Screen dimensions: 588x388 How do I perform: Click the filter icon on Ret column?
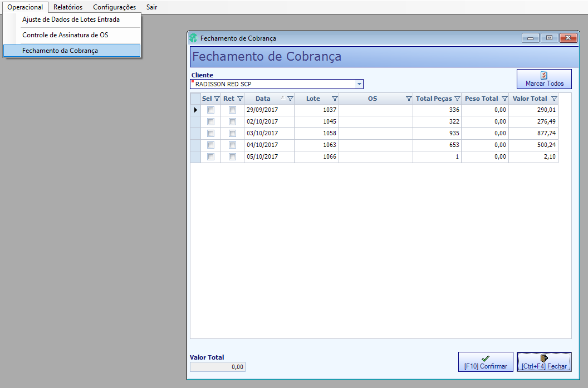tap(240, 99)
